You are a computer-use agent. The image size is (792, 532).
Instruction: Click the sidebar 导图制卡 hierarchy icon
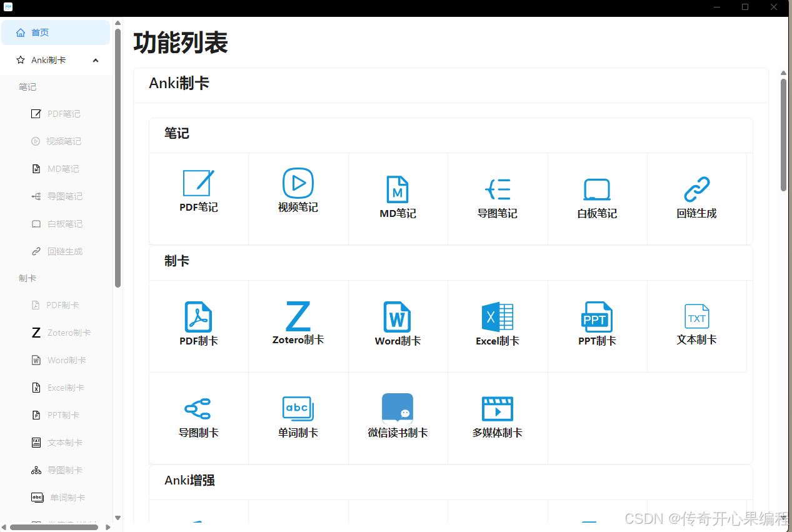coord(36,470)
